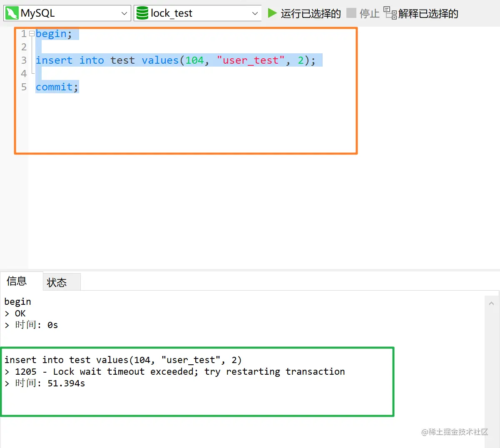Click the gray stop square icon
Screen dimensions: 500x448
click(351, 13)
